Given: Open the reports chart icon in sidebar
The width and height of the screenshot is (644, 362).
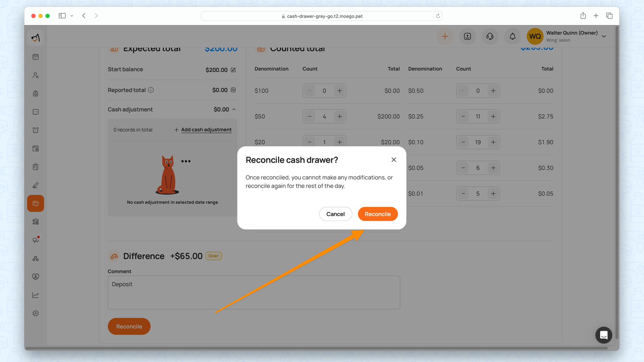Looking at the screenshot, I should [x=36, y=295].
